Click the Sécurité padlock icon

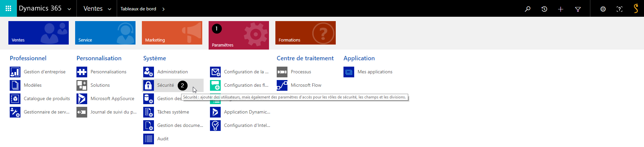pos(149,85)
